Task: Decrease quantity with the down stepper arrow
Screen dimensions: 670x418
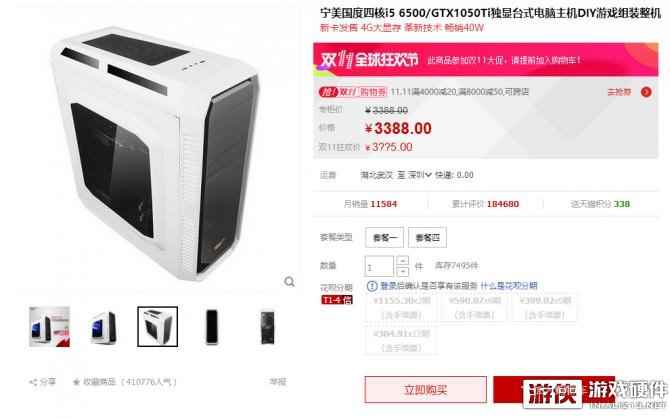Action: 403,271
